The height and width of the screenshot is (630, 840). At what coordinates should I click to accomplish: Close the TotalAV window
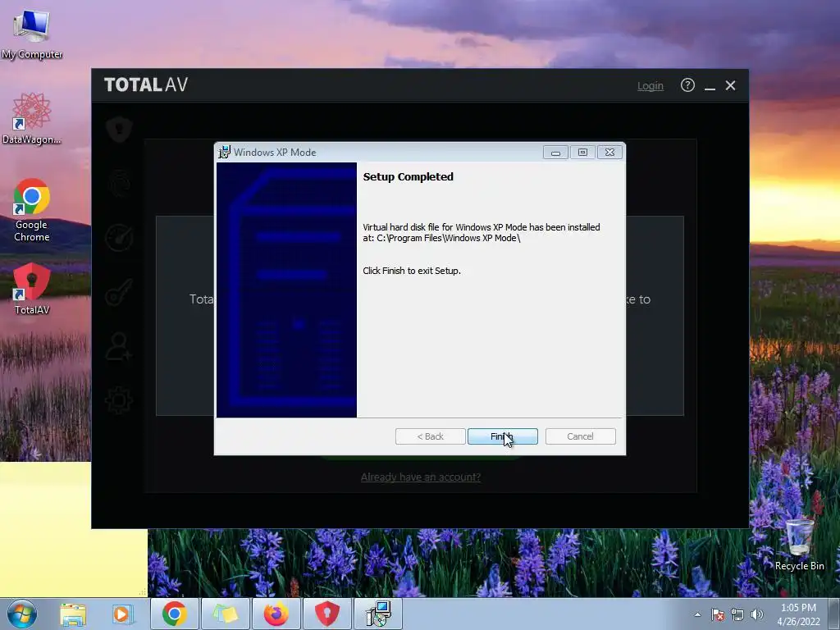pos(730,85)
